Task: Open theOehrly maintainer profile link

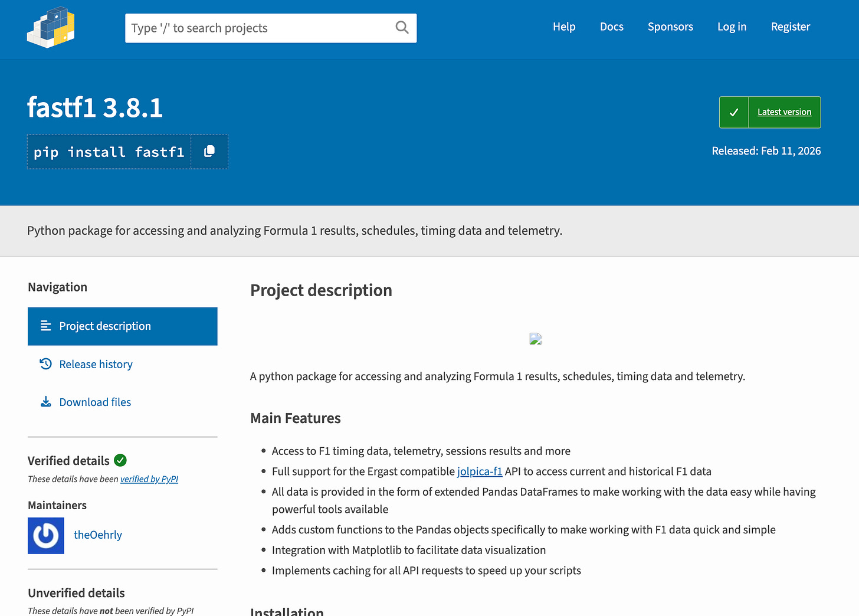Action: point(98,535)
